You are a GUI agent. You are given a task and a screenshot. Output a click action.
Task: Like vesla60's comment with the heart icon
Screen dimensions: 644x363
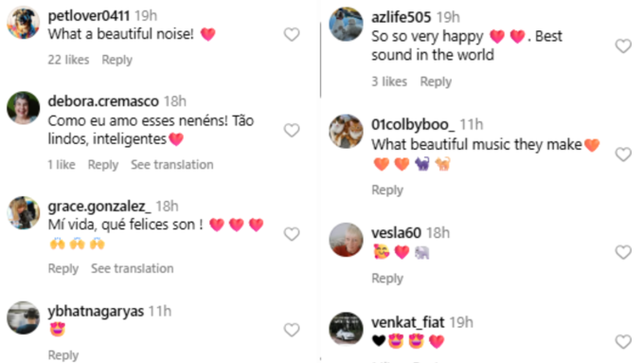pyautogui.click(x=623, y=252)
